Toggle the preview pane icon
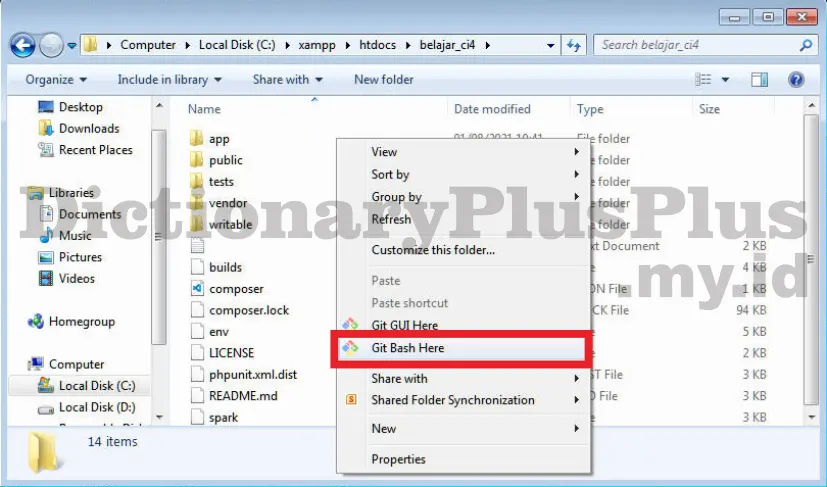The height and width of the screenshot is (487, 827). click(x=759, y=80)
